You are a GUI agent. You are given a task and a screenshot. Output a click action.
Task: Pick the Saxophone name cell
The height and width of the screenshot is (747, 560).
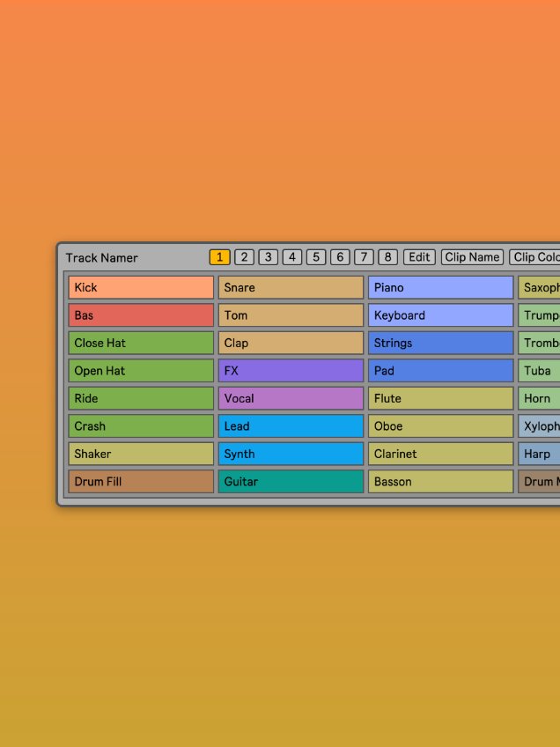point(539,287)
